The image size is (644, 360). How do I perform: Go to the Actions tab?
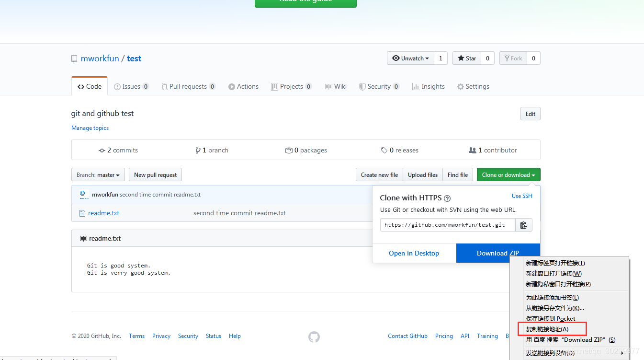243,87
